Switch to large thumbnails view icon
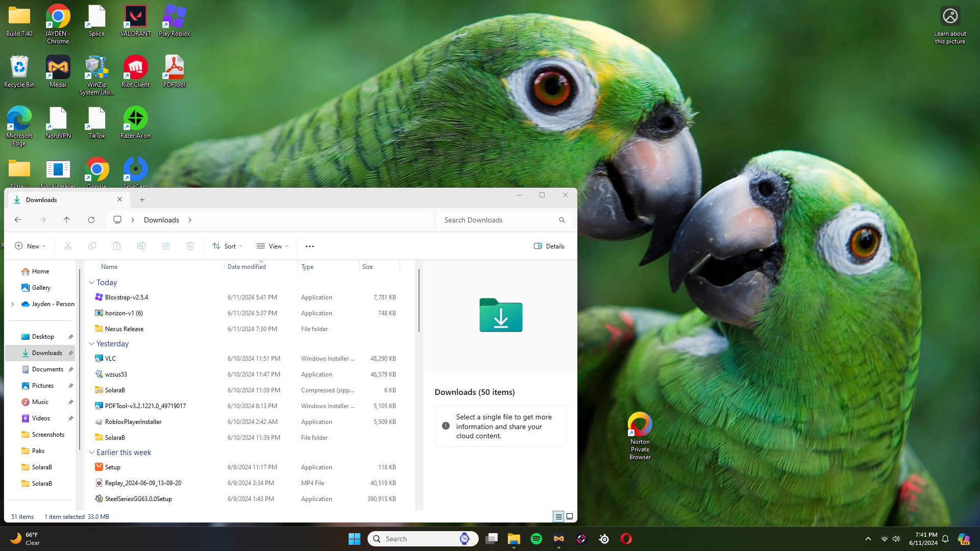The width and height of the screenshot is (980, 551). tap(570, 516)
